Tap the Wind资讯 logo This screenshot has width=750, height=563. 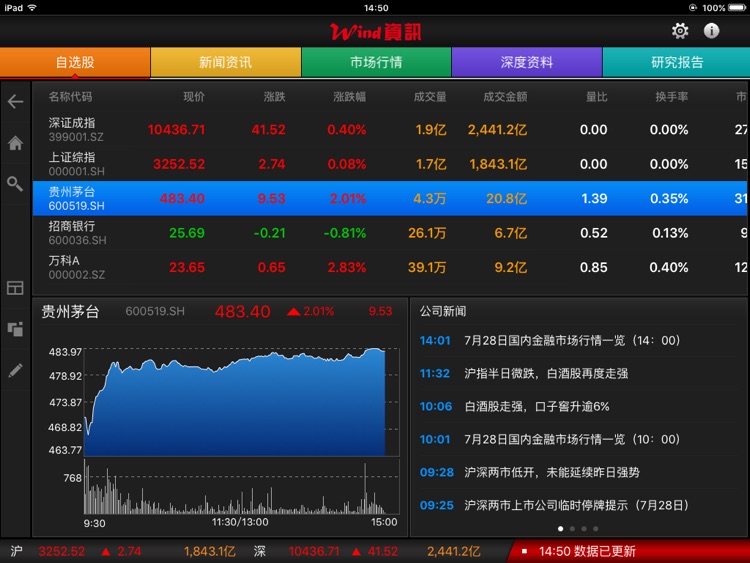coord(375,32)
